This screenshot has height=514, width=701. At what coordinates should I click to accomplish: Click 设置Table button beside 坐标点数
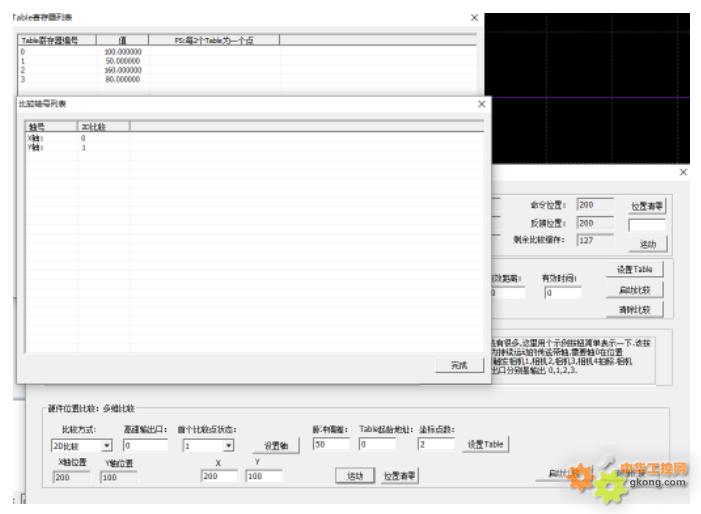click(x=486, y=444)
